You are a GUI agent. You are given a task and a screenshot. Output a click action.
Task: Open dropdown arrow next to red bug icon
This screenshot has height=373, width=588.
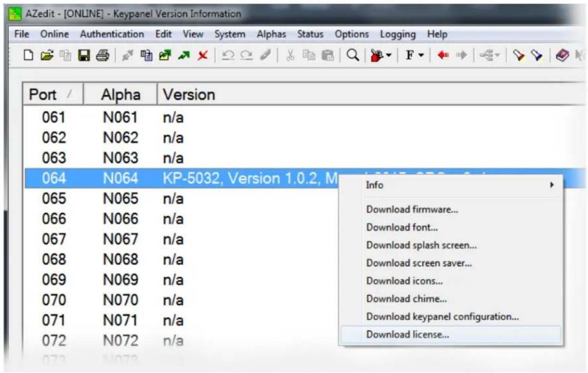click(388, 56)
